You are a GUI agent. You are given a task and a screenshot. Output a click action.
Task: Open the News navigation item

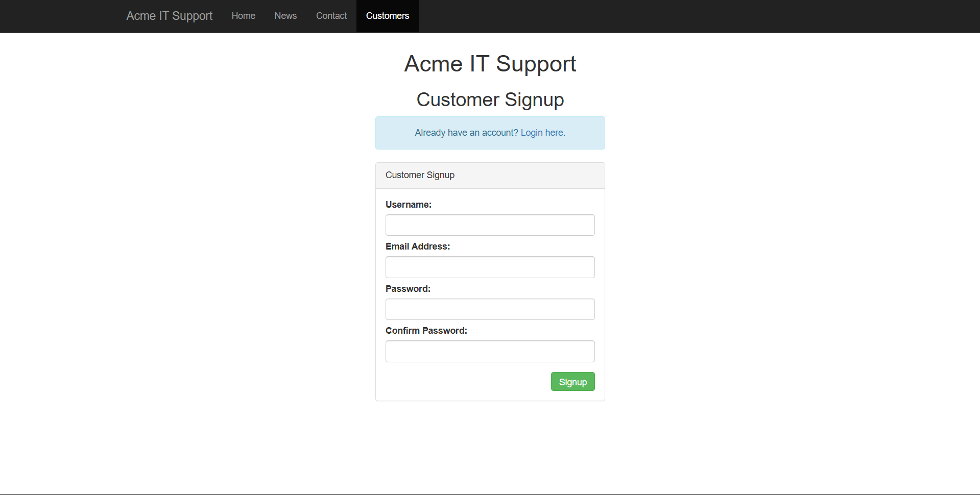(x=285, y=16)
